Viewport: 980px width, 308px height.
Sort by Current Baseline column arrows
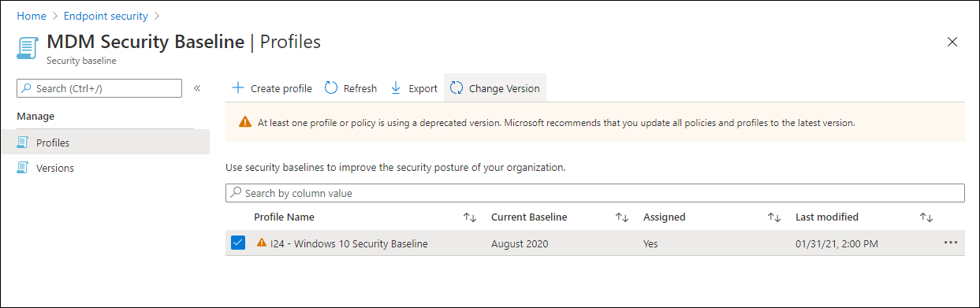point(622,217)
